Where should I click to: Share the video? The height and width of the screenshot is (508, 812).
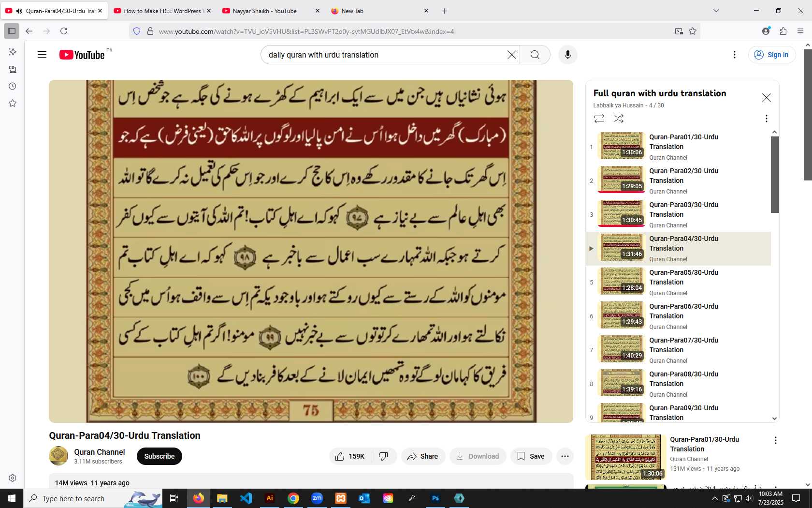click(x=423, y=456)
